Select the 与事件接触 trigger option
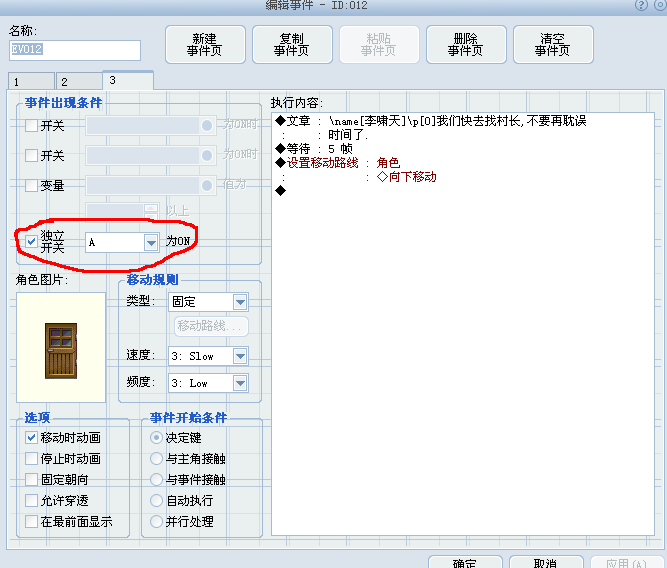667x568 pixels. 157,480
